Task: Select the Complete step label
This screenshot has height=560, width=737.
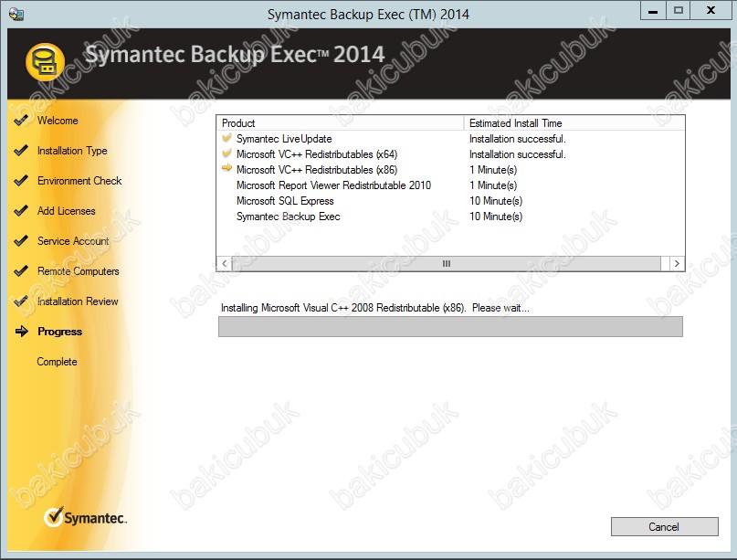Action: click(x=57, y=362)
